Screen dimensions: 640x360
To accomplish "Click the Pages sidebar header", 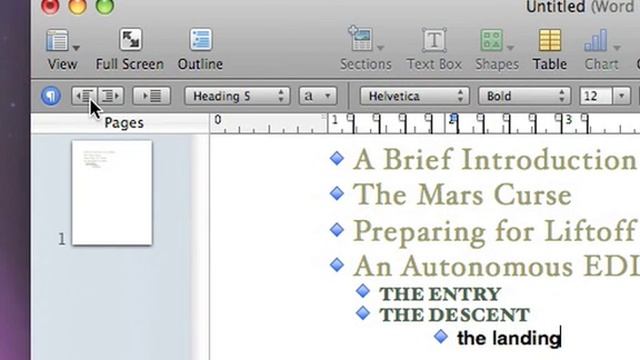I will click(124, 123).
